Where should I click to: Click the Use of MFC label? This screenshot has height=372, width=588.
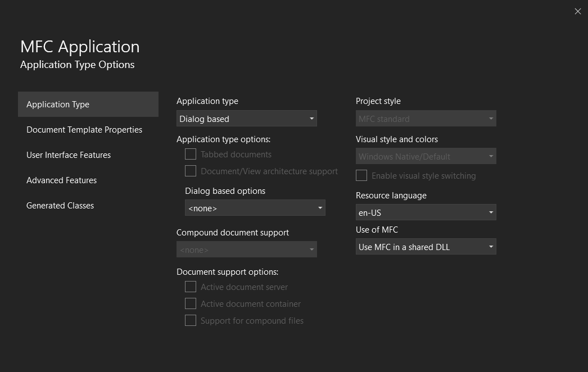point(377,230)
